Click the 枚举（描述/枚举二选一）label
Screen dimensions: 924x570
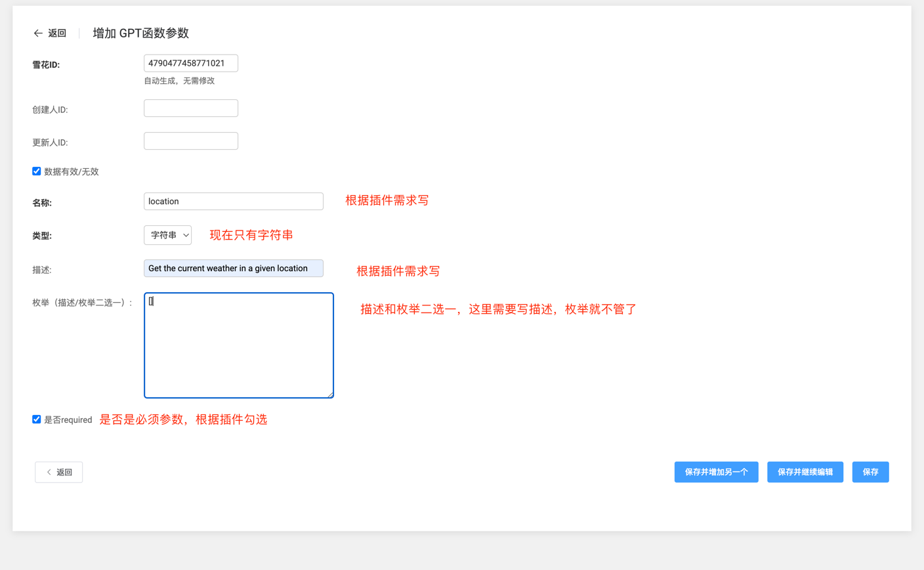coord(83,303)
